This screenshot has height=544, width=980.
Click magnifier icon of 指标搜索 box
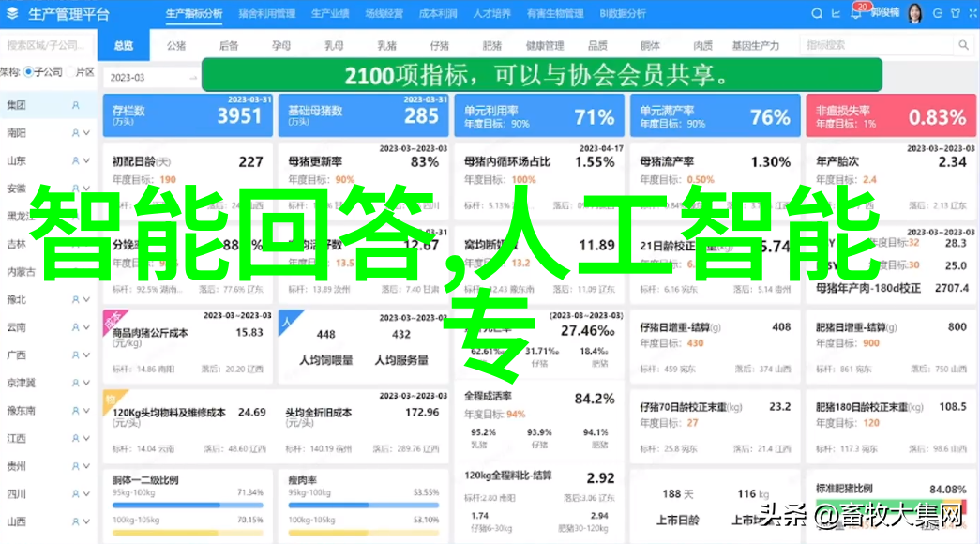[x=963, y=45]
